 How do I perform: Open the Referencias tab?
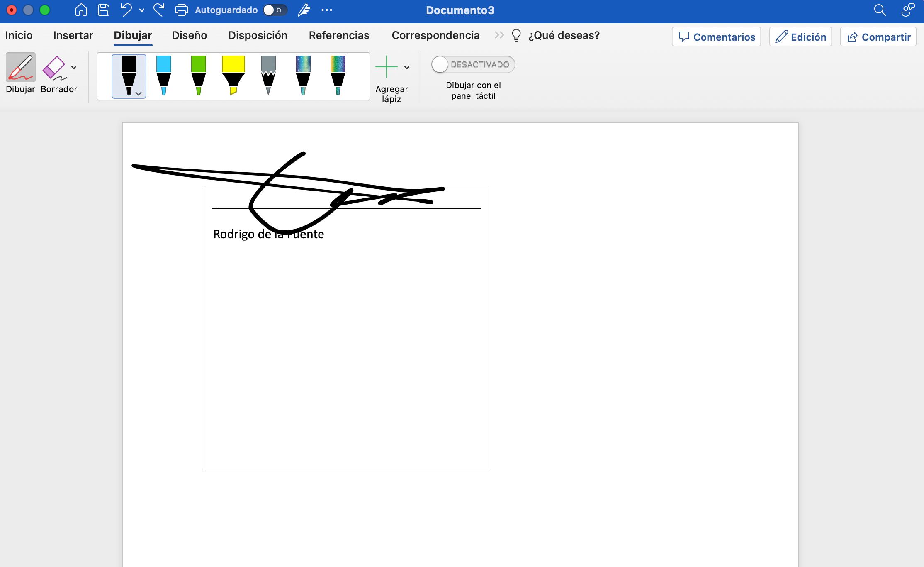pyautogui.click(x=339, y=35)
